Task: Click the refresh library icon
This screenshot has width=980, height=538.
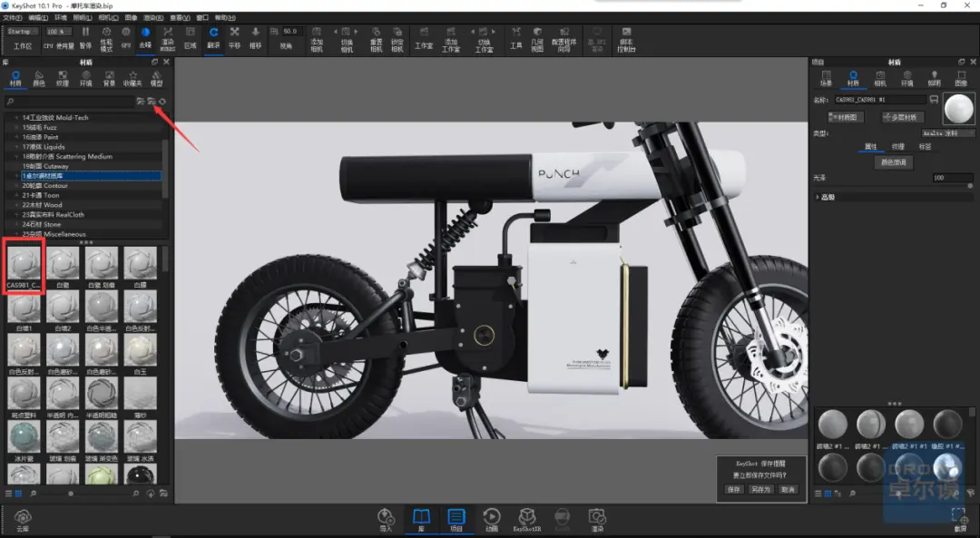Action: click(162, 102)
